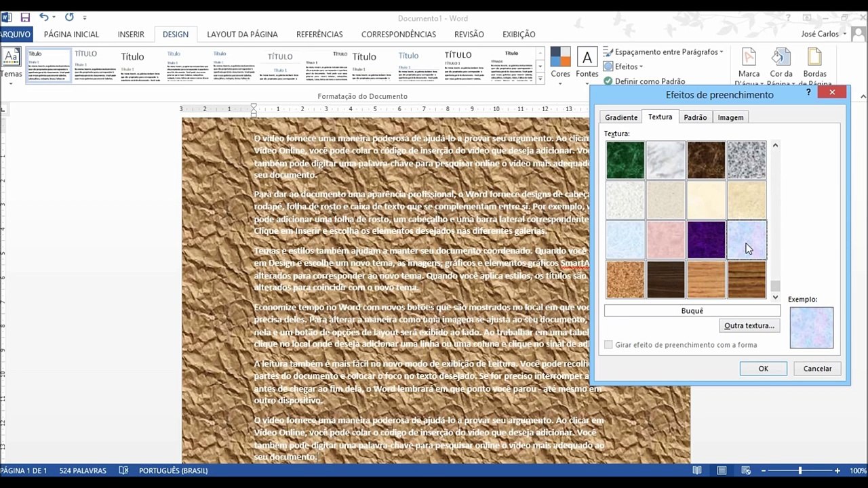Switch to web layout view in status bar

[747, 470]
